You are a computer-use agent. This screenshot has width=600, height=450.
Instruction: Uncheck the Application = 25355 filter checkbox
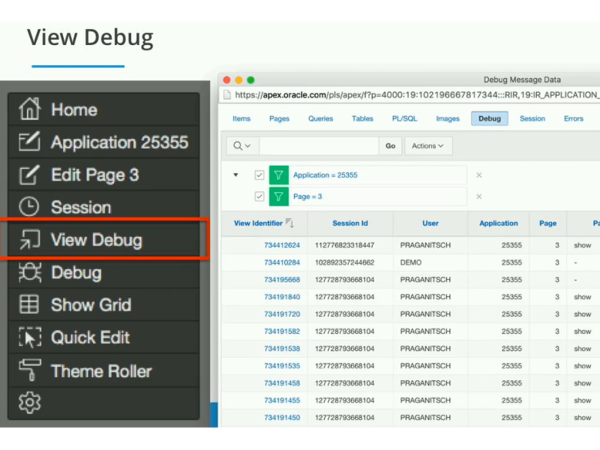(260, 175)
